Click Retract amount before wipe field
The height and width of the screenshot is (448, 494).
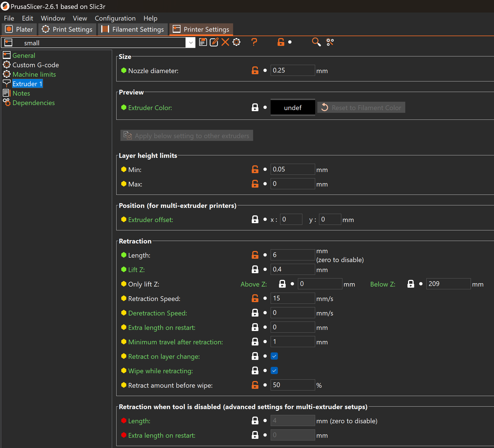[x=293, y=385]
